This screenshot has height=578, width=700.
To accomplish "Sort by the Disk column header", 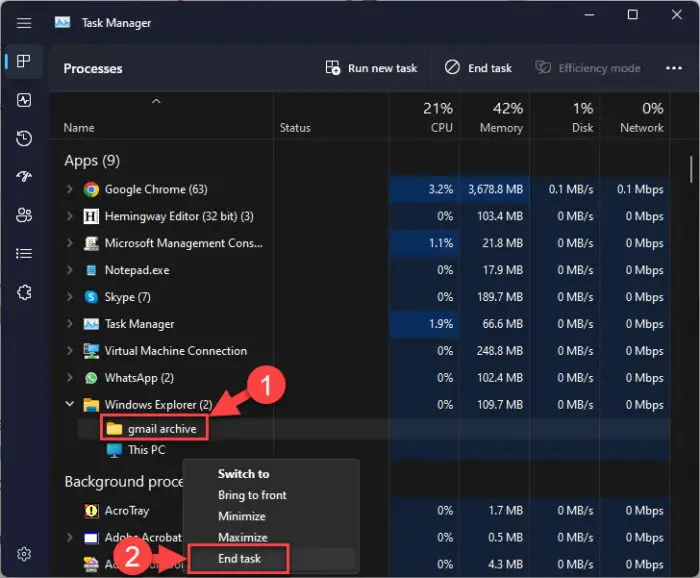I will tap(564, 116).
